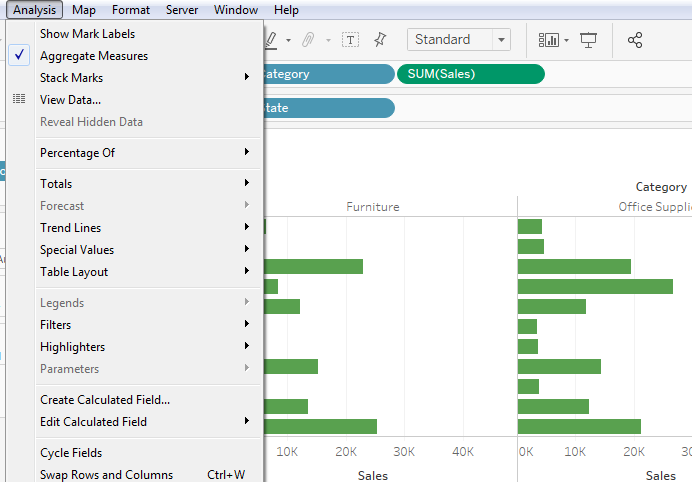Toggle the Aggregate Measures checkmark
692x482 pixels.
click(20, 56)
